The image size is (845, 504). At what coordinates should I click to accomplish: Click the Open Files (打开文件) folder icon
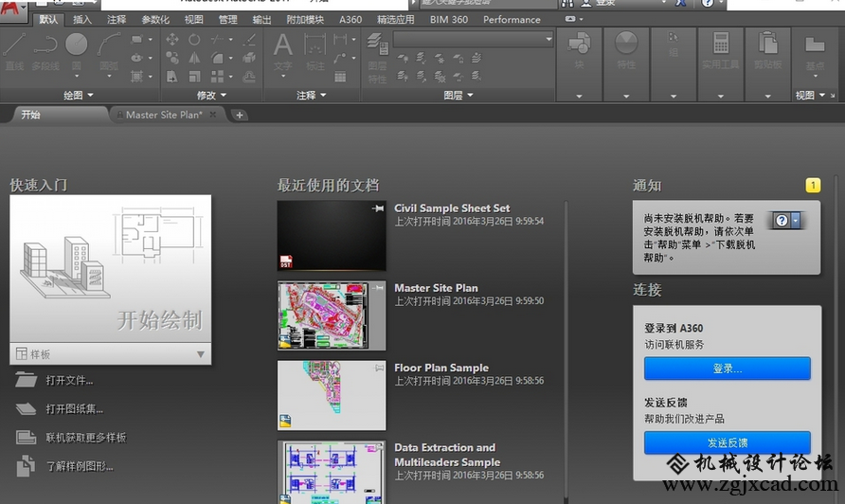[x=27, y=381]
